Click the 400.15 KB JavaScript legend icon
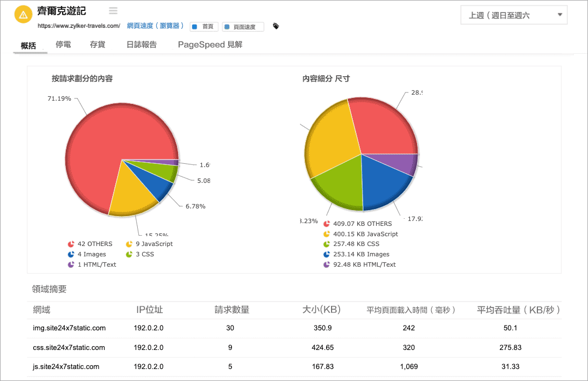This screenshot has height=381, width=588. point(327,233)
